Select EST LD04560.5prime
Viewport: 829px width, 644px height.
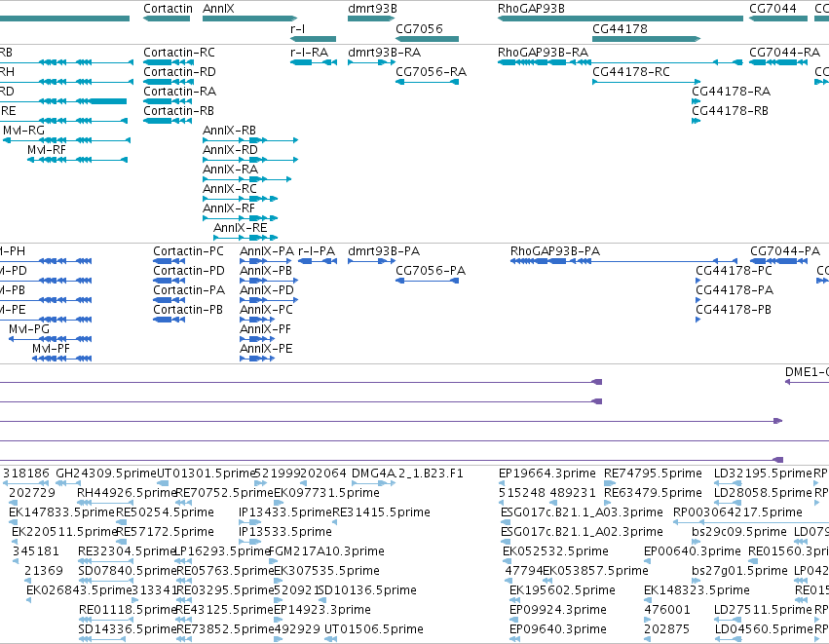(763, 629)
